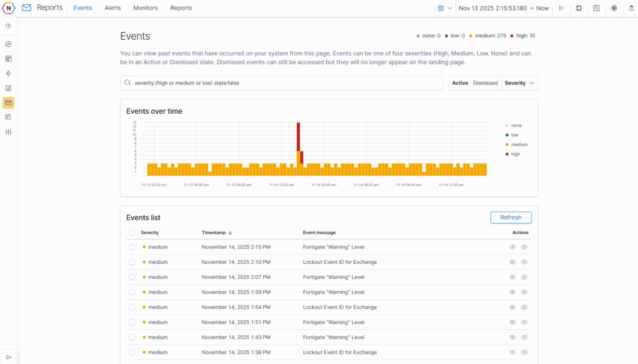The image size is (638, 364).
Task: Open the filter sliders icon in sidebar
Action: [8, 132]
